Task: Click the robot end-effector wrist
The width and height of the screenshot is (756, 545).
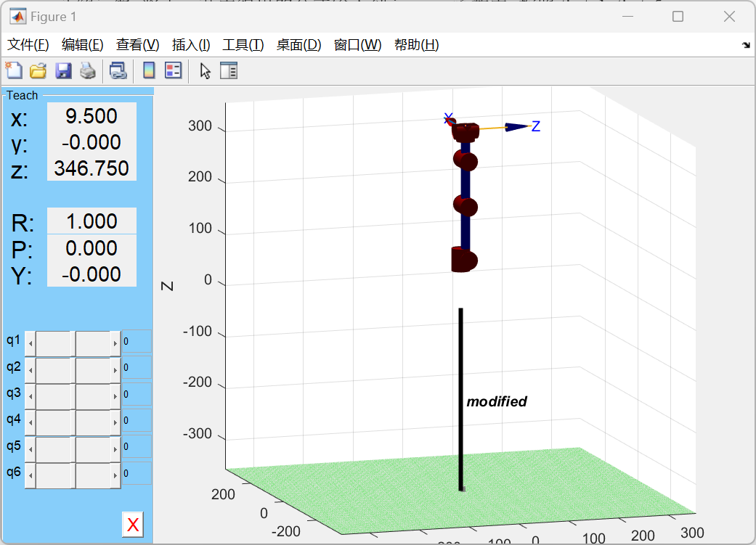Action: pos(466,131)
